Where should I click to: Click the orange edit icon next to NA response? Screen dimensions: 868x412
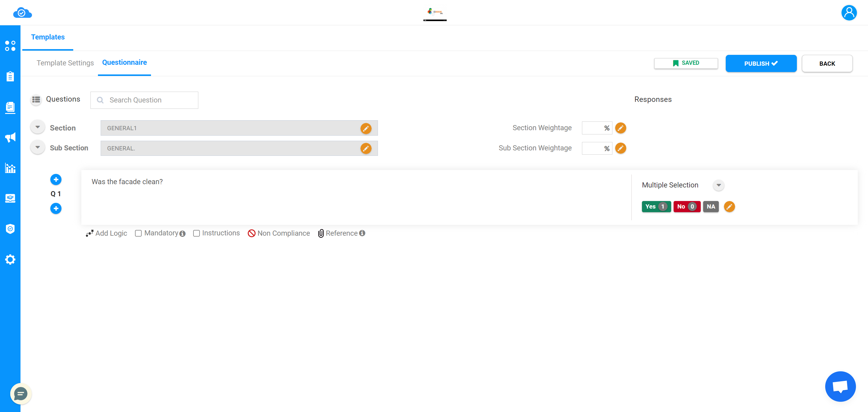730,206
